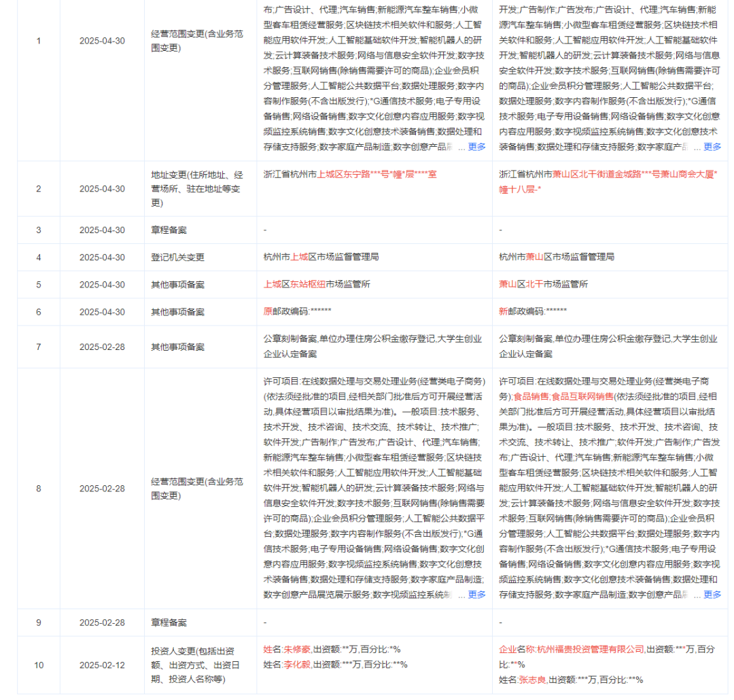Click investor name 张志良
This screenshot has width=734, height=700.
click(532, 680)
